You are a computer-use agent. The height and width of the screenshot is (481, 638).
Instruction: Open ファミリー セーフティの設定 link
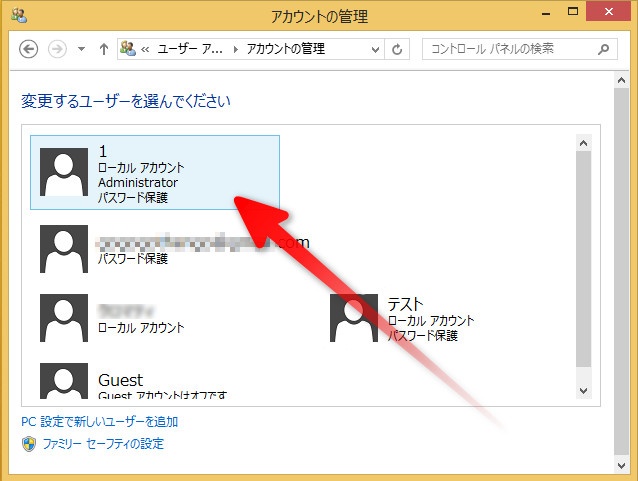(103, 444)
